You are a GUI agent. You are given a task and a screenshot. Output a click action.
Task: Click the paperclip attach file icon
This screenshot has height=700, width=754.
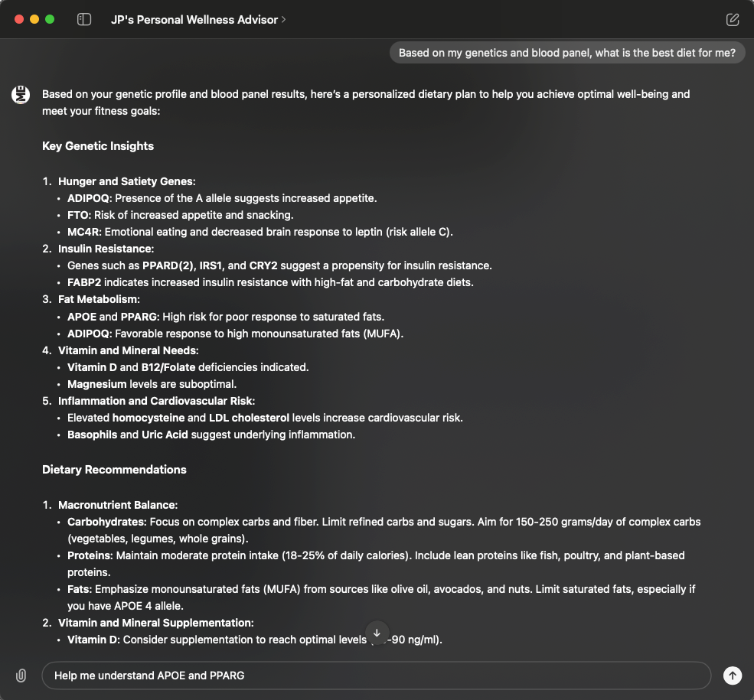(21, 676)
